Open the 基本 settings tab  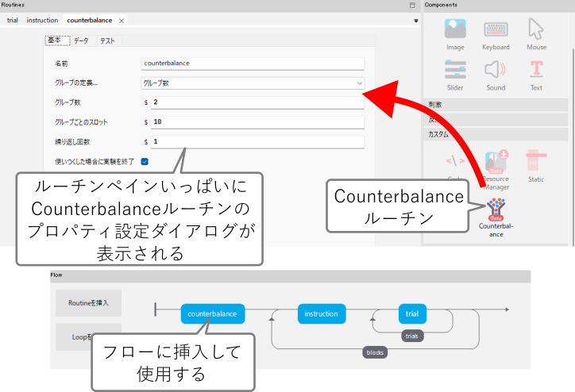[x=57, y=40]
